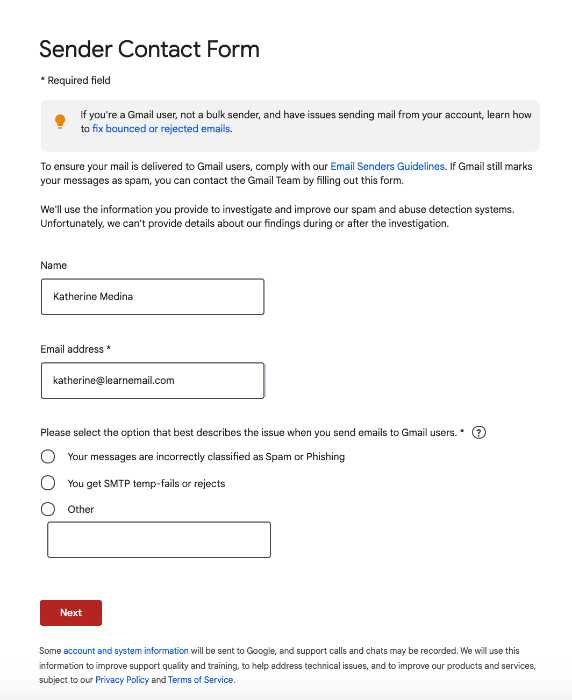
Task: Open the Terms of Service link
Action: (200, 679)
